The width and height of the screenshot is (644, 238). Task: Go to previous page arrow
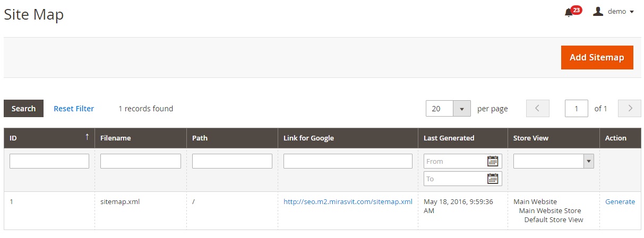537,108
